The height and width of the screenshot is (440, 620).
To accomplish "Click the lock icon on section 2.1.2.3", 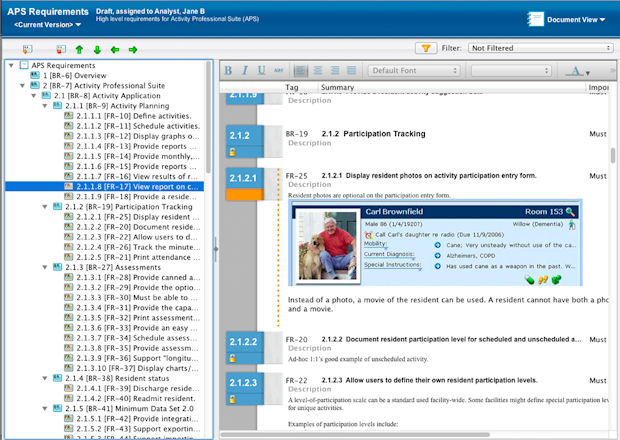I will (232, 399).
